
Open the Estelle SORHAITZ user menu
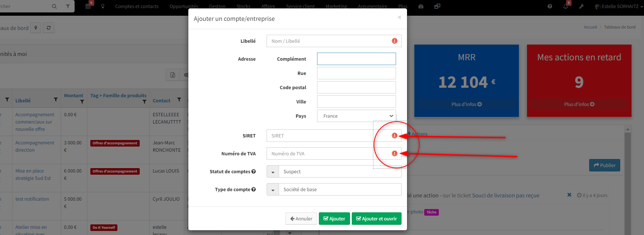[x=619, y=6]
